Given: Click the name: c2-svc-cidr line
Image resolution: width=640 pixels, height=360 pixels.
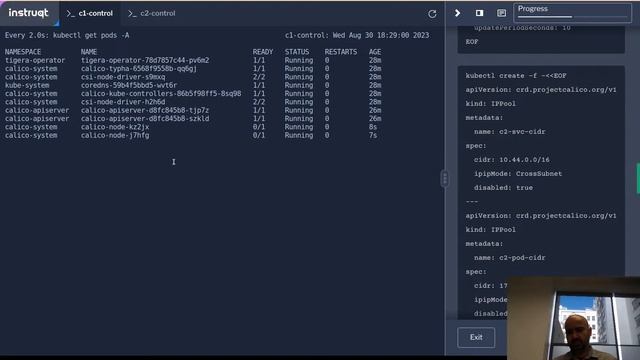Looking at the screenshot, I should pos(509,131).
